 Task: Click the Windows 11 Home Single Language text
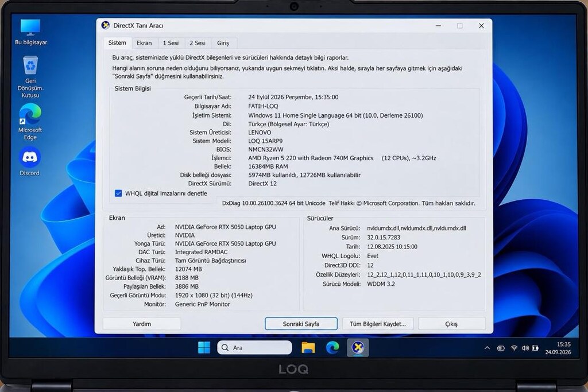pyautogui.click(x=335, y=115)
